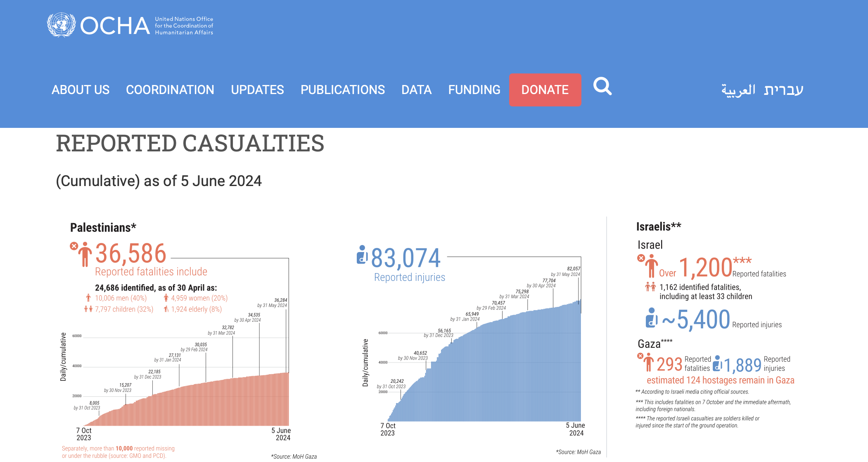Open the Updates menu

pos(257,90)
